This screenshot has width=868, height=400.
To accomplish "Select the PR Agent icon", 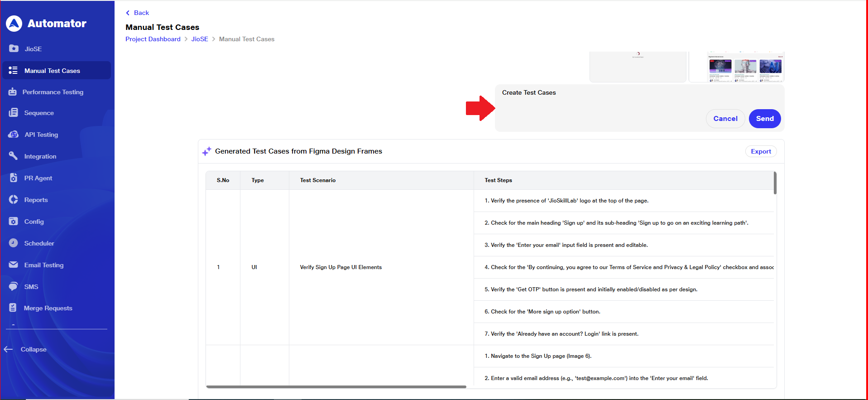I will click(x=14, y=178).
